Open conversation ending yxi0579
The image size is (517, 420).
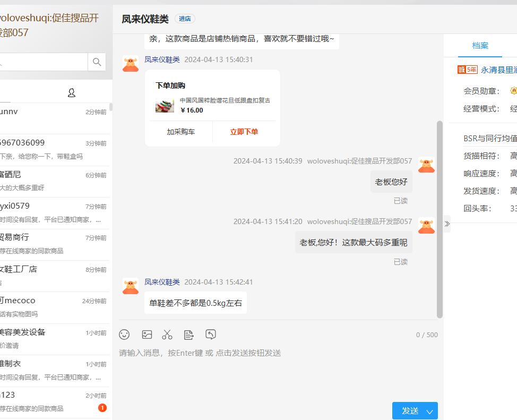point(54,213)
